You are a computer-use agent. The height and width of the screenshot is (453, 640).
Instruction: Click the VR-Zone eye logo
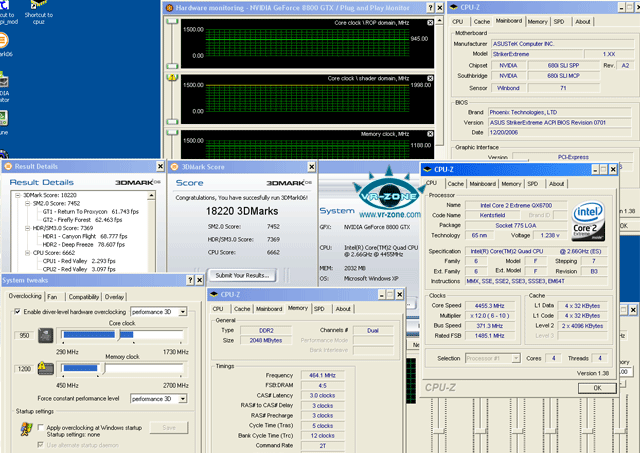[389, 195]
